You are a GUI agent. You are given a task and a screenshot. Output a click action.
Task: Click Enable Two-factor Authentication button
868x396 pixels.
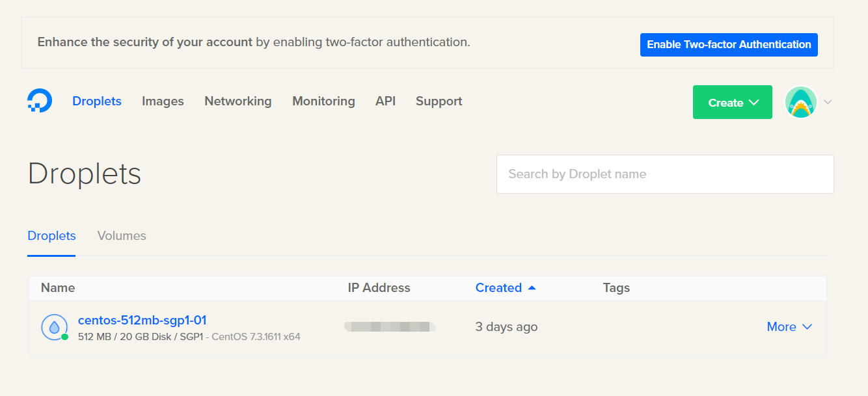click(x=729, y=45)
